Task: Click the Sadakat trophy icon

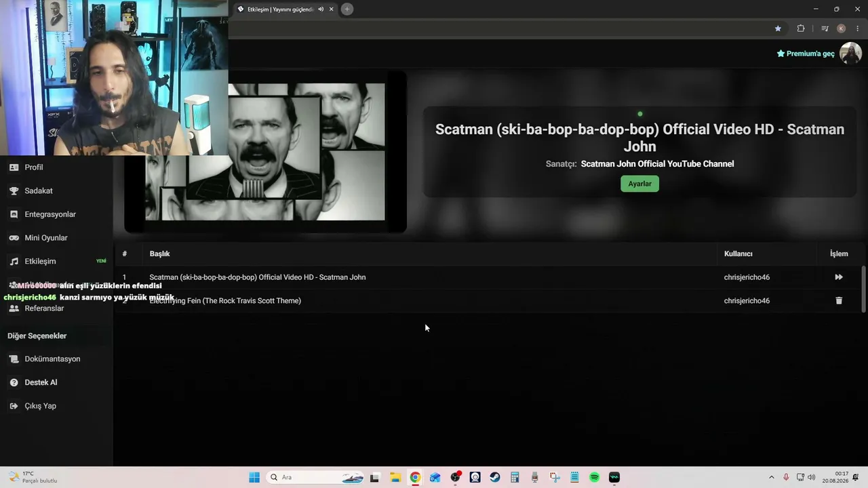Action: coord(14,191)
